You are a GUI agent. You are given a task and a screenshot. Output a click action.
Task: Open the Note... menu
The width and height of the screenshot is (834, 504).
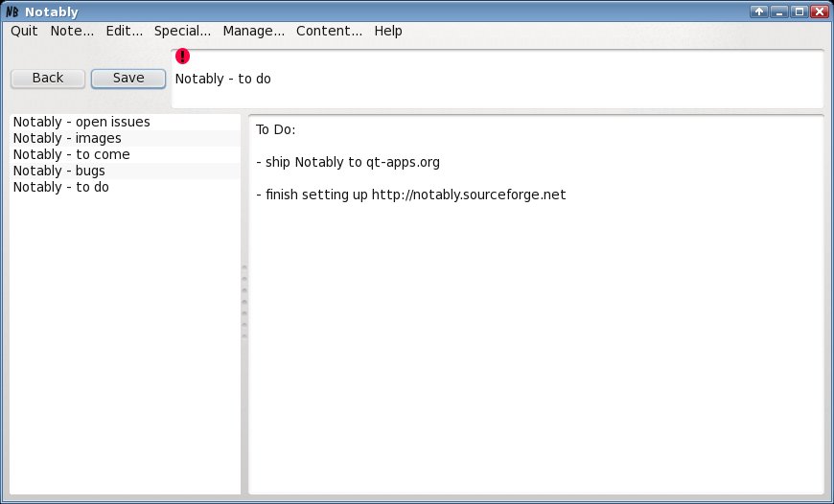(72, 31)
